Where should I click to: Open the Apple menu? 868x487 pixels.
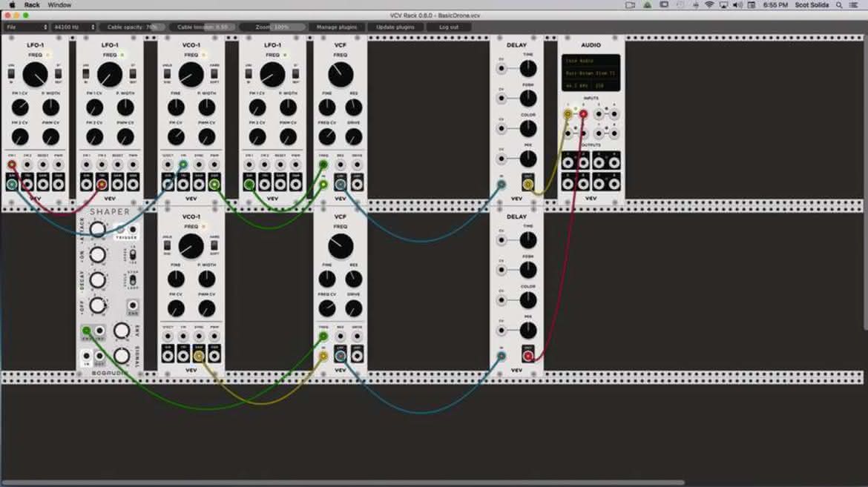tap(12, 5)
